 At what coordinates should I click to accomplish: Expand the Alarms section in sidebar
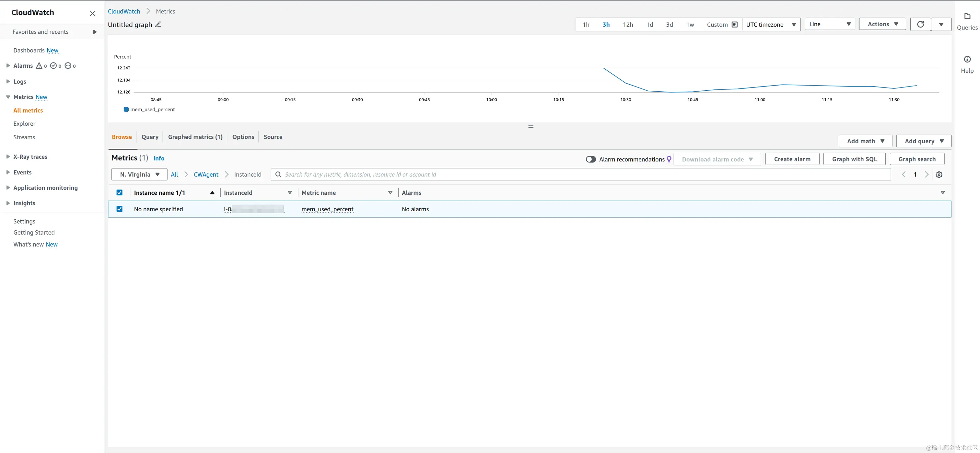pyautogui.click(x=8, y=66)
